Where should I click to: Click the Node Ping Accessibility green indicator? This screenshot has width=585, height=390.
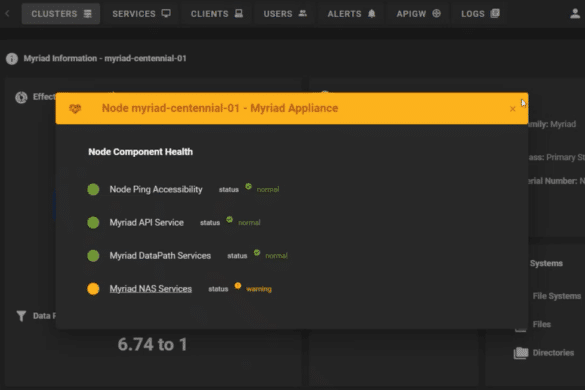93,189
